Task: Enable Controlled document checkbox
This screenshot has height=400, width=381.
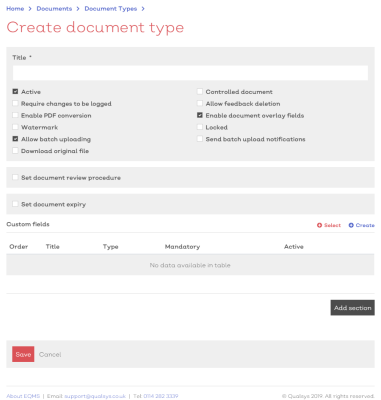Action: click(200, 91)
